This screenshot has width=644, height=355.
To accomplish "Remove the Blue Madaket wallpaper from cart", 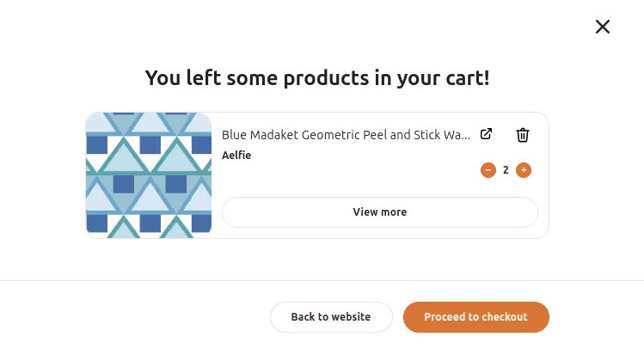I will pos(523,135).
